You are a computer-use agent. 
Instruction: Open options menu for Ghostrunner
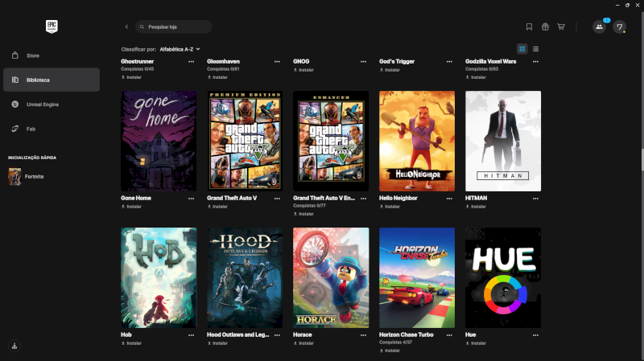click(x=191, y=62)
